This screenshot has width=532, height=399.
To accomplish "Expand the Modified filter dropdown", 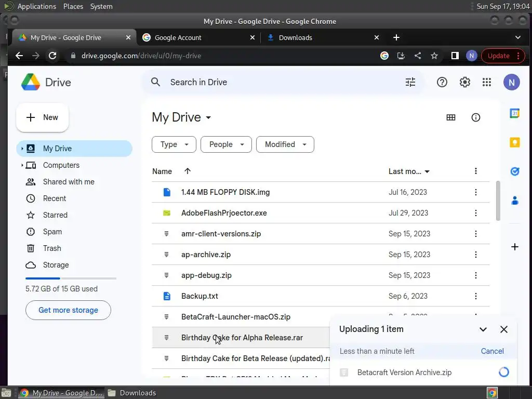I will click(285, 144).
